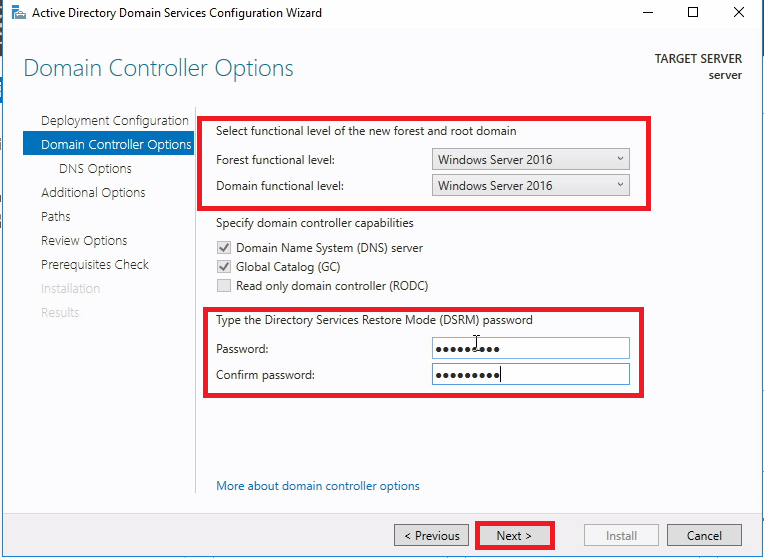Open Domain functional level dropdown
Image resolution: width=764 pixels, height=558 pixels.
pos(531,185)
